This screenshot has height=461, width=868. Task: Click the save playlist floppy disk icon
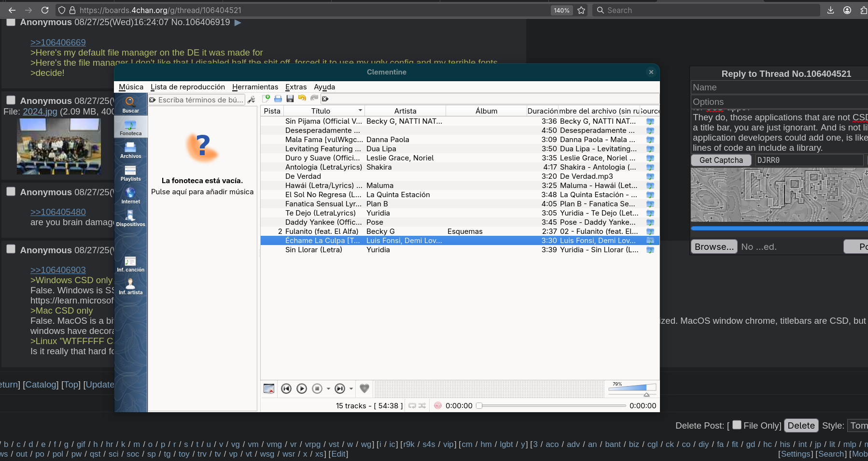290,99
